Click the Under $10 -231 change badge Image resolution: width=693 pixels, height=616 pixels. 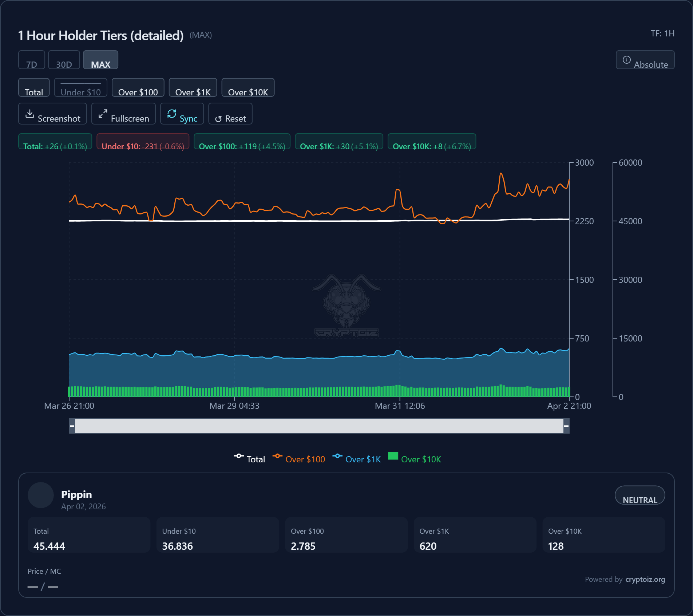pyautogui.click(x=143, y=142)
